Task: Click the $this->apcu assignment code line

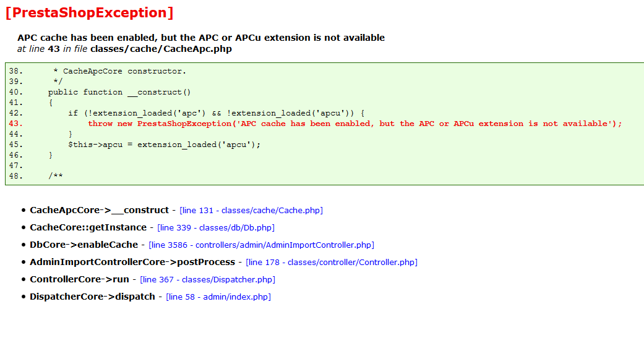Action: (165, 145)
